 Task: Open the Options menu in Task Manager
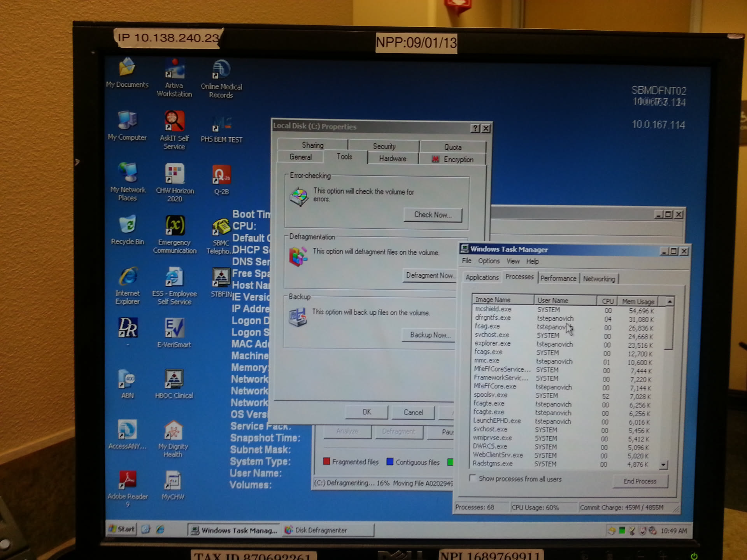489,261
